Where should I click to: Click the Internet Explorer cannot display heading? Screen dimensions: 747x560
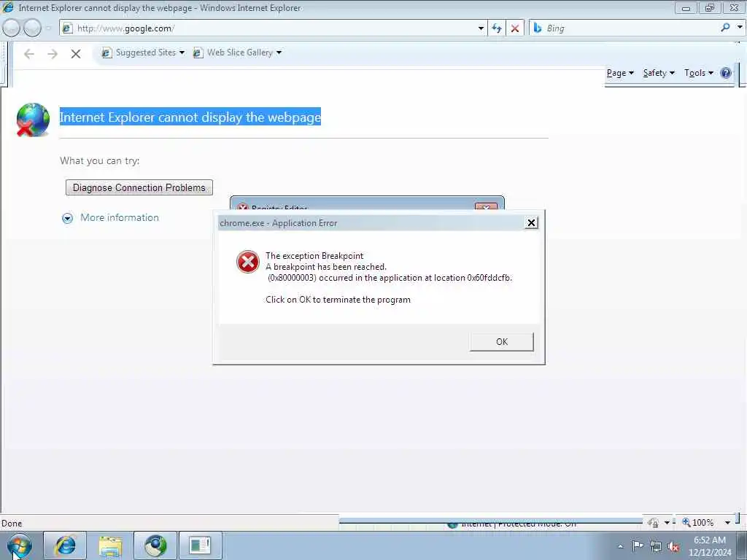(190, 117)
